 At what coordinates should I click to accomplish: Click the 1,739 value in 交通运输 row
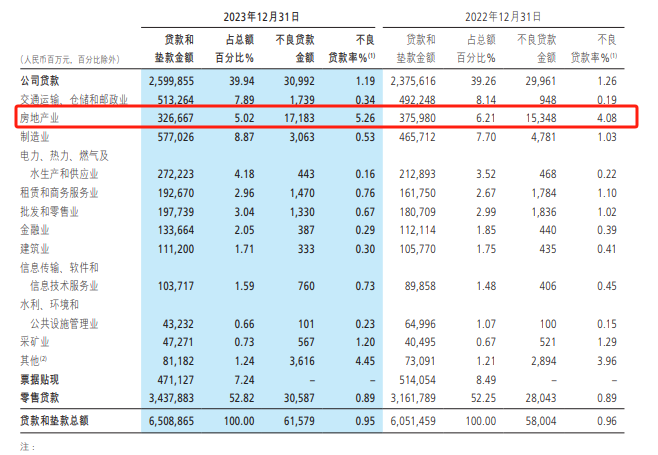[x=302, y=100]
